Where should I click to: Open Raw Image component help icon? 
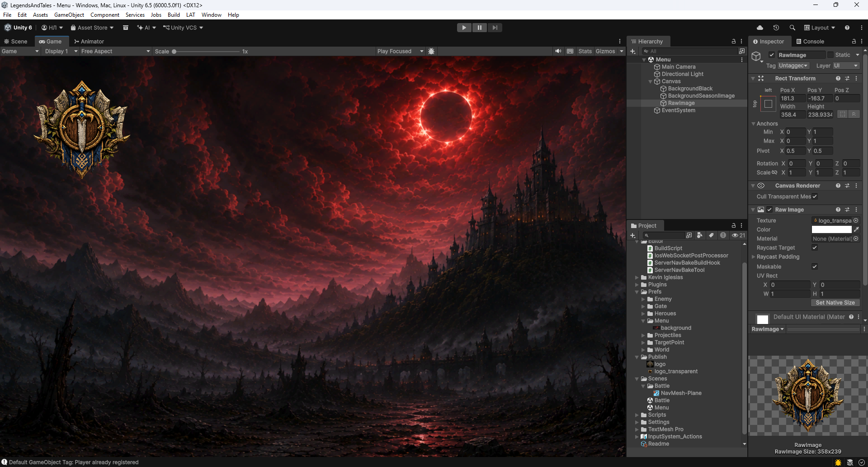pyautogui.click(x=838, y=210)
